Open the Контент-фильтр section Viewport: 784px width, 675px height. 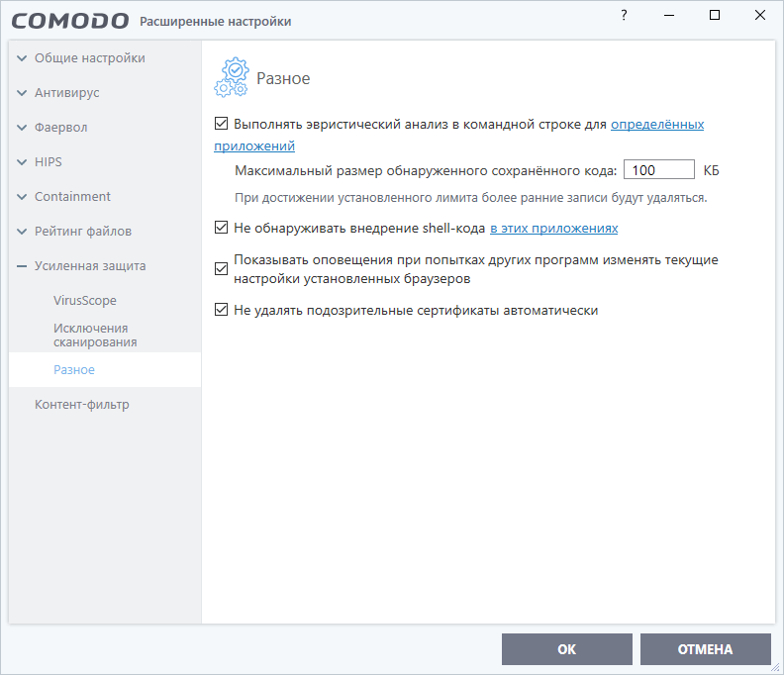click(x=81, y=404)
